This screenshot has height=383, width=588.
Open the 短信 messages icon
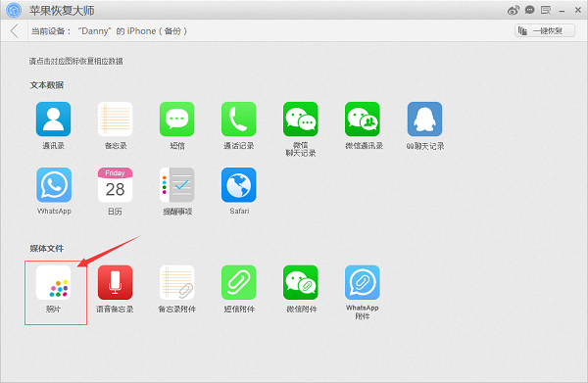[x=177, y=120]
